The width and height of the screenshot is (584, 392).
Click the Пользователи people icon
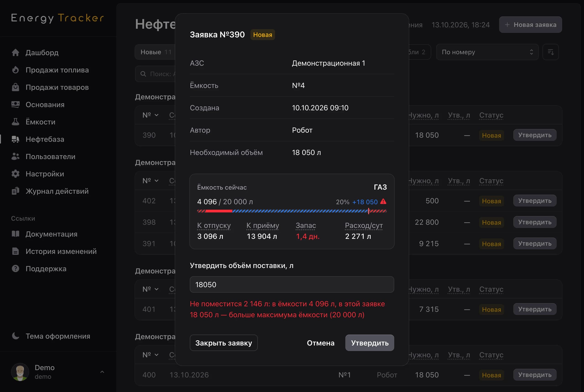coord(16,157)
